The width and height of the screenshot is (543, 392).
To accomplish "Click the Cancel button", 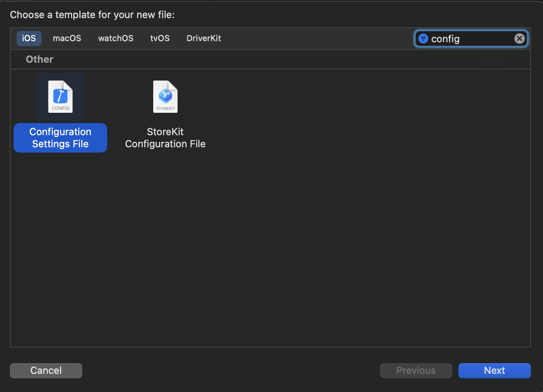I will 46,370.
